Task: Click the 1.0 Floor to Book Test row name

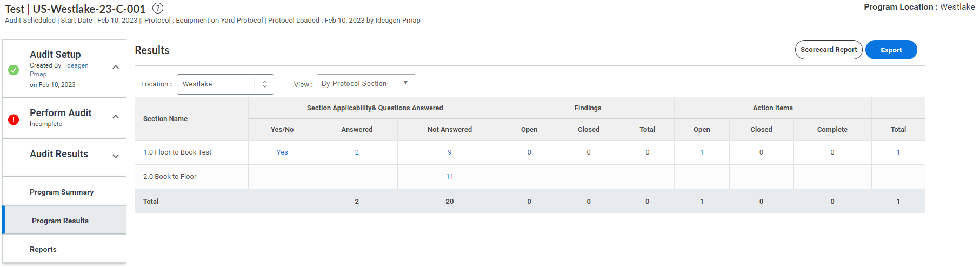Action: pyautogui.click(x=177, y=152)
